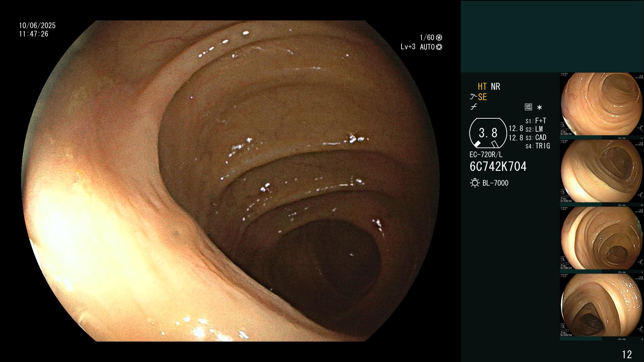Click the image counter 12 at bottom right
644x362 pixels.
[x=627, y=354]
